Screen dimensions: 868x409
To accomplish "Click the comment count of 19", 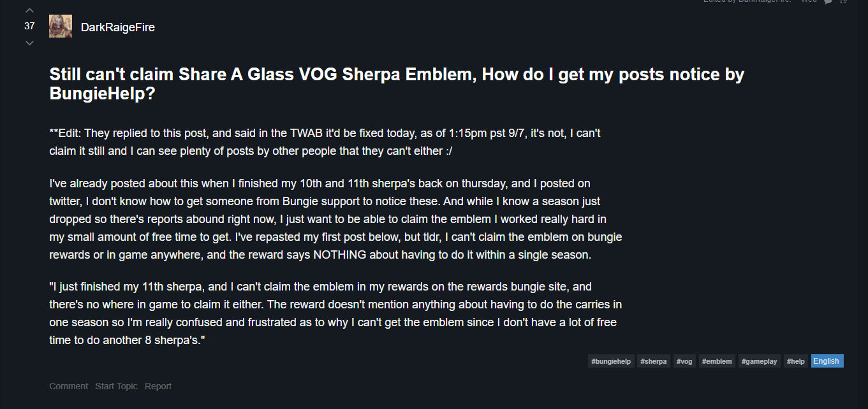I will [x=843, y=2].
